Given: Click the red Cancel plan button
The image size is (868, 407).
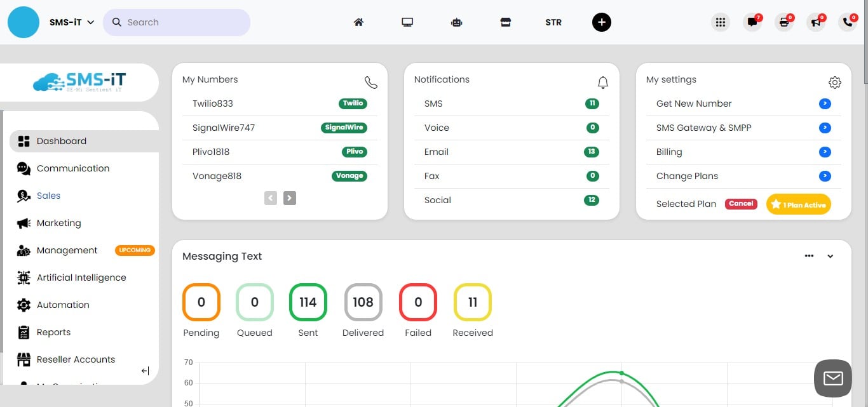Looking at the screenshot, I should 741,204.
